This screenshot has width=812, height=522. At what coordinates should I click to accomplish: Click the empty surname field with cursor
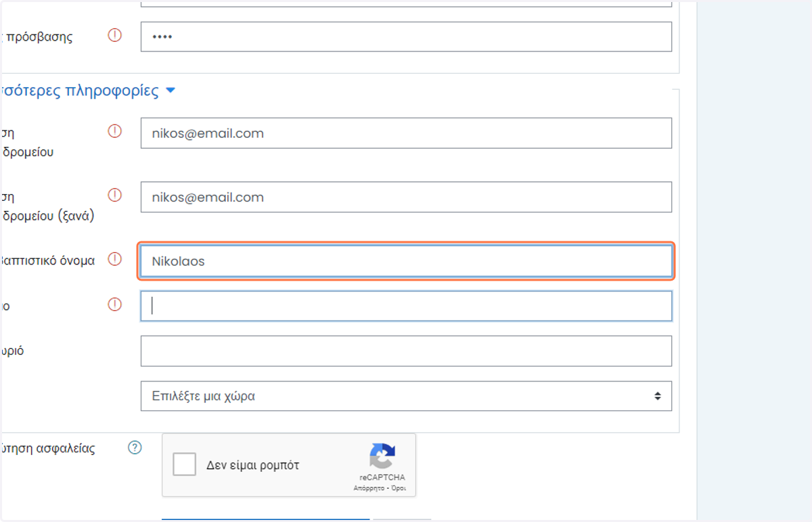pyautogui.click(x=406, y=306)
